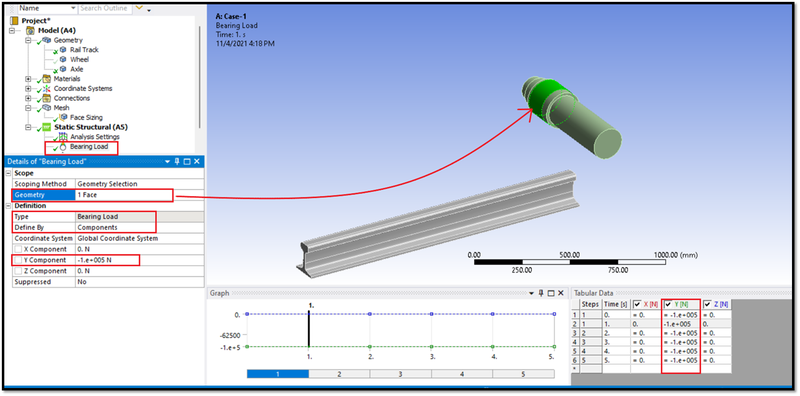Screen dimensions: 800x396
Task: Toggle the Z Component checkbox
Action: click(x=18, y=271)
